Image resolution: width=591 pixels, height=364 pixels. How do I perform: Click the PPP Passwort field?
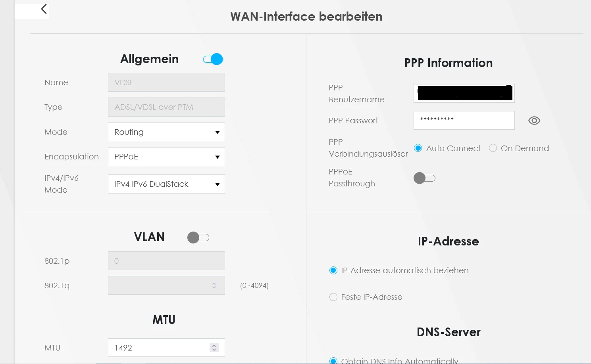464,120
